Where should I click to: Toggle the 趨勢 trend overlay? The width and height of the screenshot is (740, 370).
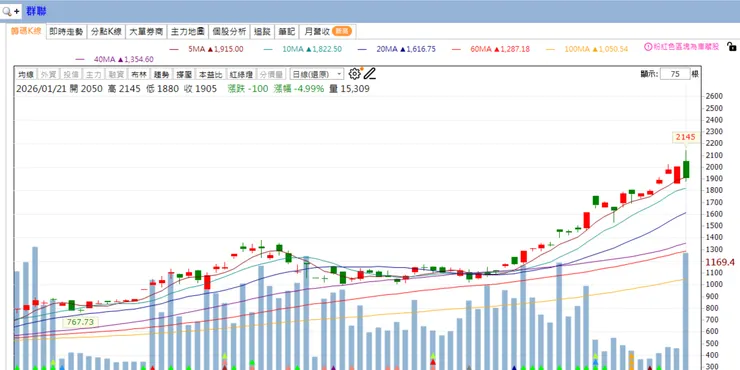pos(161,74)
